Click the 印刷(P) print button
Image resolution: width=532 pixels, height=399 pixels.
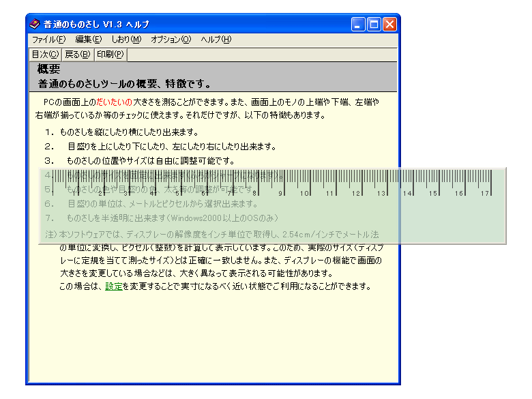[x=110, y=55]
